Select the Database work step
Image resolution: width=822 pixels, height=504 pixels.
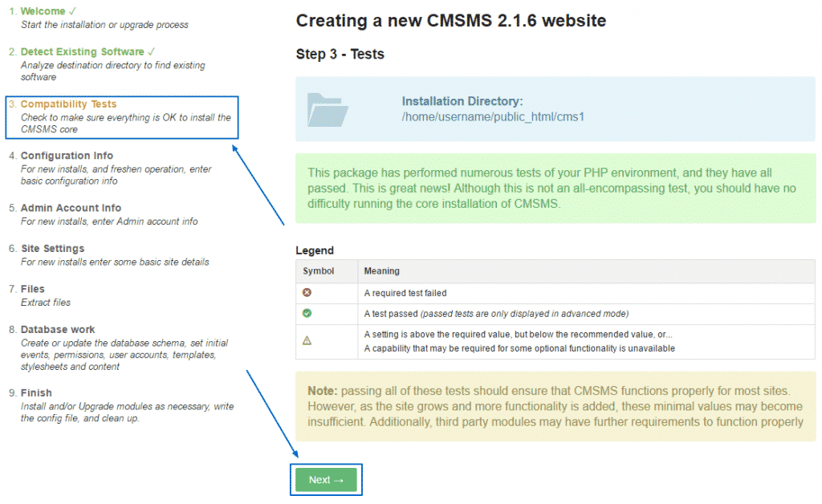pyautogui.click(x=59, y=328)
